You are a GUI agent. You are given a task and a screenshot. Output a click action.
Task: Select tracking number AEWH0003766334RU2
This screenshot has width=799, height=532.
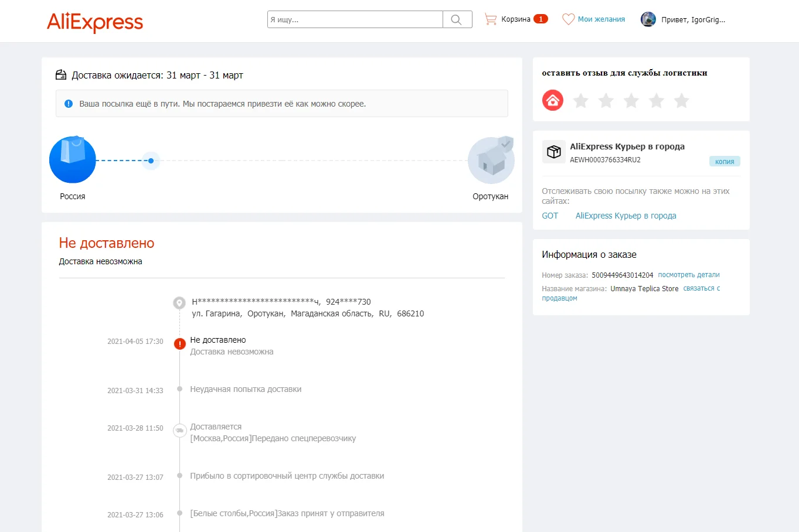[605, 160]
